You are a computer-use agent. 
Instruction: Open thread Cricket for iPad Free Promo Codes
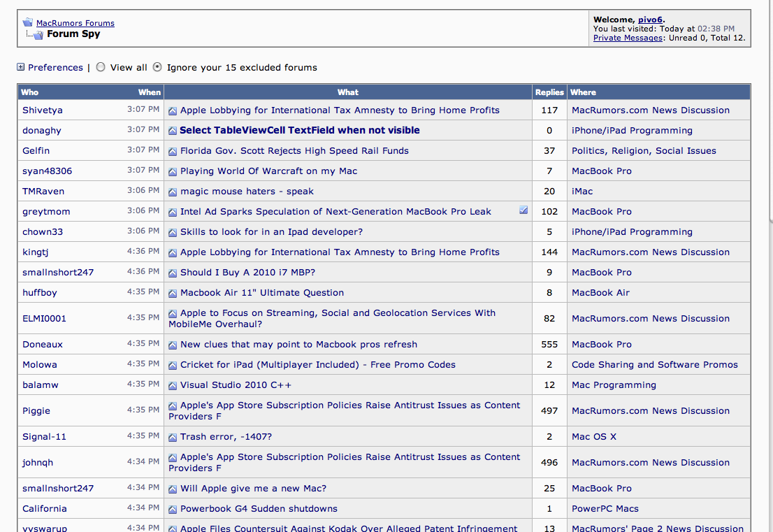pos(318,365)
